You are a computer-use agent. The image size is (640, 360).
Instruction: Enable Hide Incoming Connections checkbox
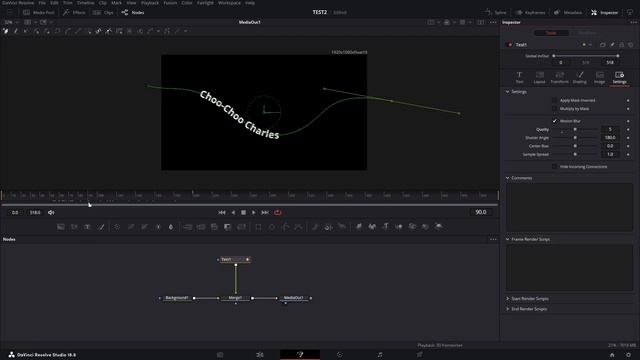[x=554, y=167]
